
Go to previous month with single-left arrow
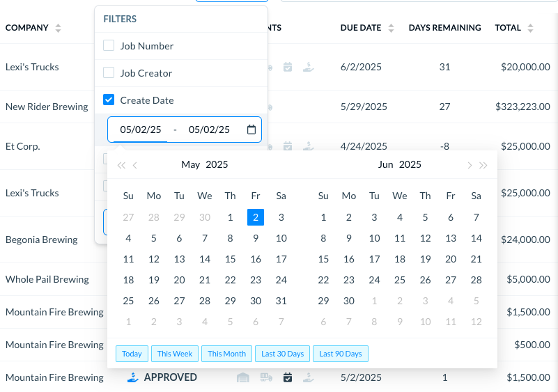point(135,165)
